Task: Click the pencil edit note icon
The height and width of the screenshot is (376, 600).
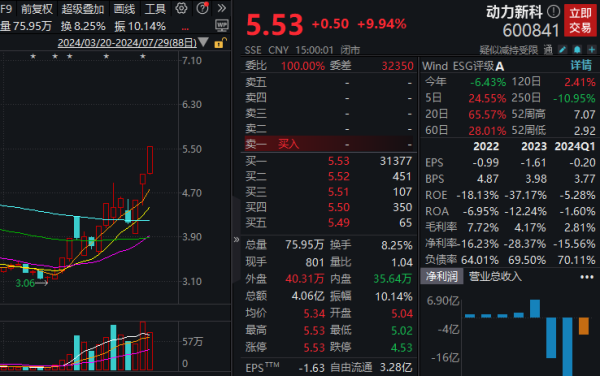Action: (563, 50)
